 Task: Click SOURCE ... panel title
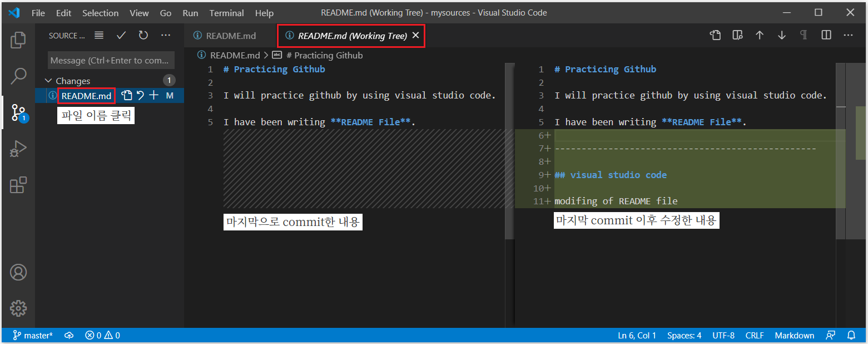point(67,36)
